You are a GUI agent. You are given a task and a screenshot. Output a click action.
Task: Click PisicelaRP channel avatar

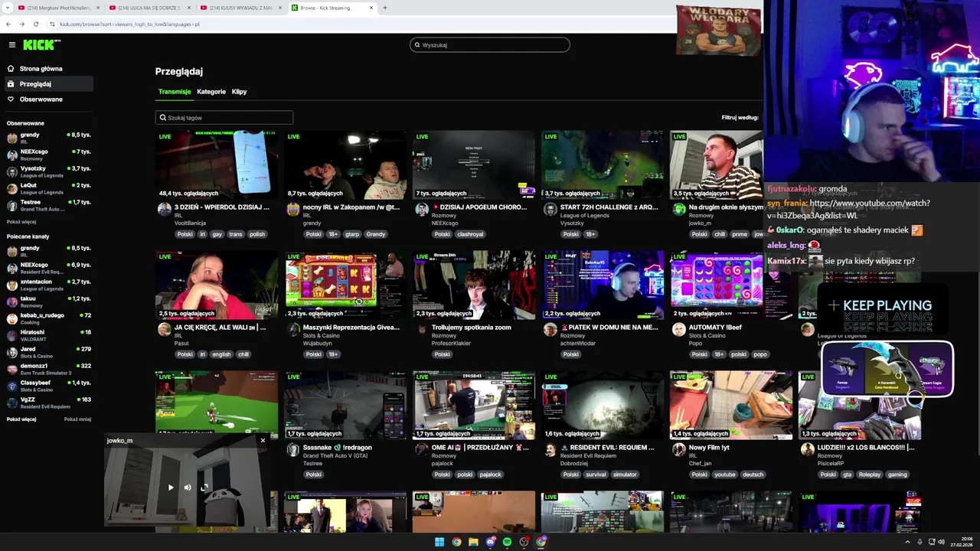807,449
